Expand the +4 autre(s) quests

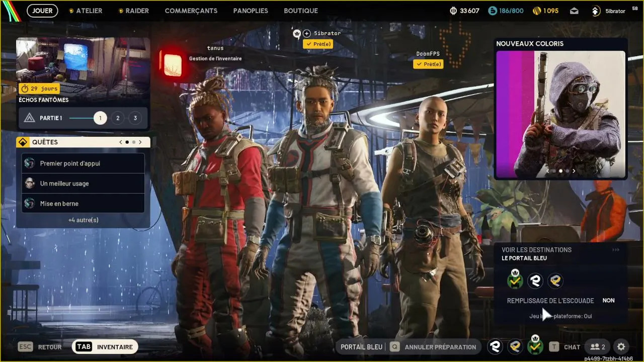click(84, 220)
